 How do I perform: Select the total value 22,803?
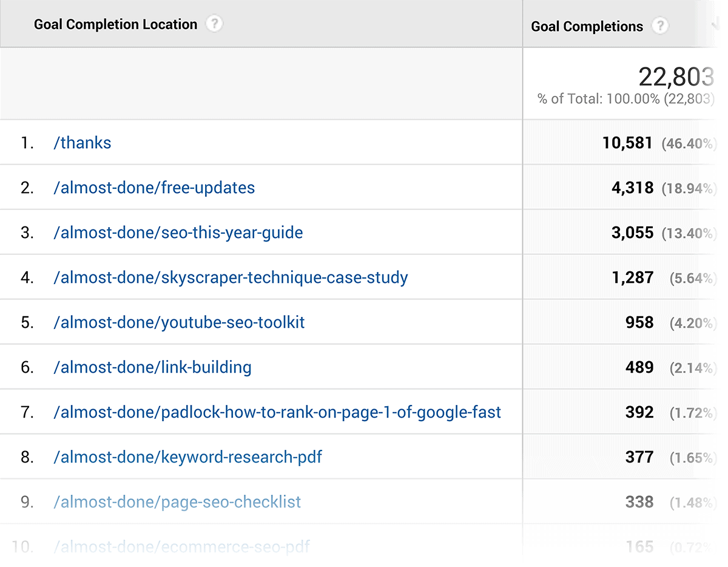pyautogui.click(x=676, y=77)
